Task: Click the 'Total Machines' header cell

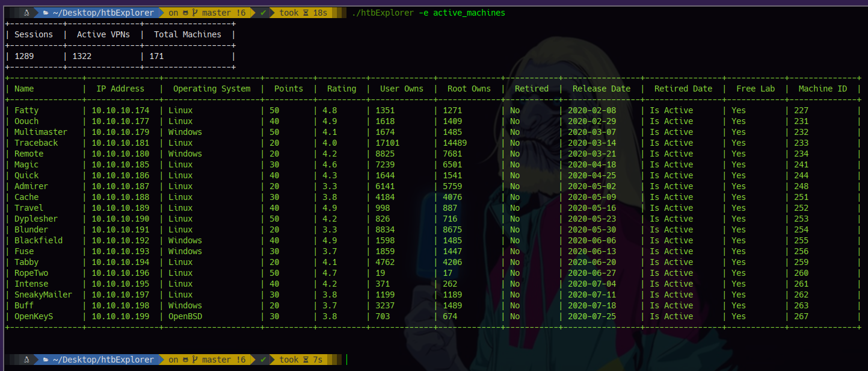Action: [x=188, y=34]
